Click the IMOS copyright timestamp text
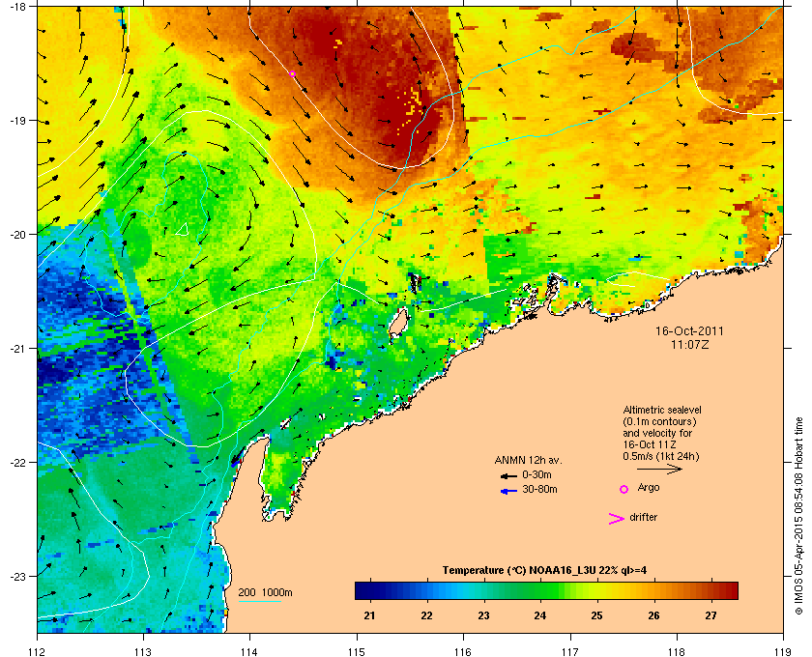 point(798,518)
